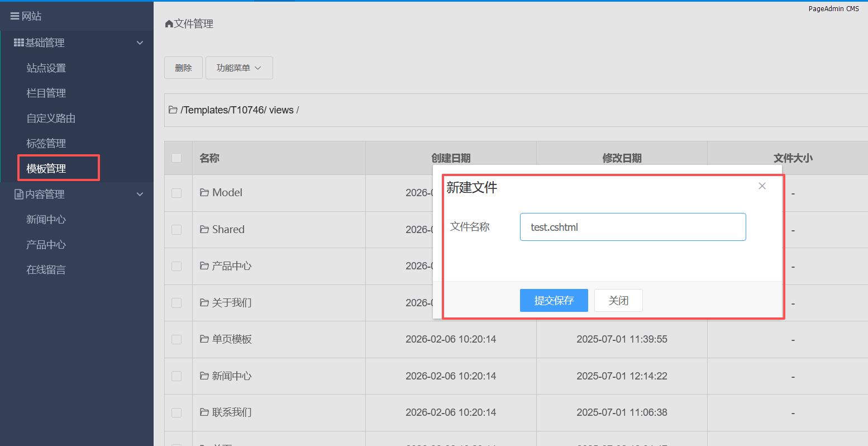Click the 文件名称 input field
The width and height of the screenshot is (868, 446).
point(632,227)
